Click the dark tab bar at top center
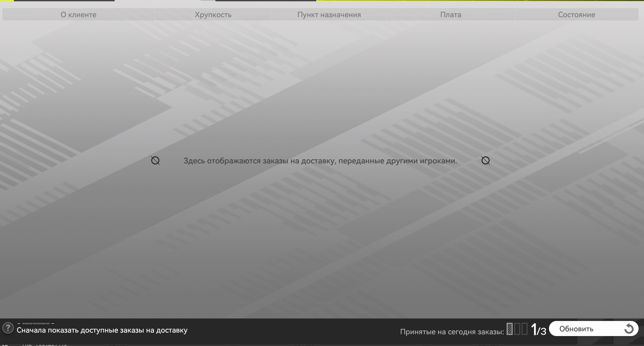 coord(266,1)
